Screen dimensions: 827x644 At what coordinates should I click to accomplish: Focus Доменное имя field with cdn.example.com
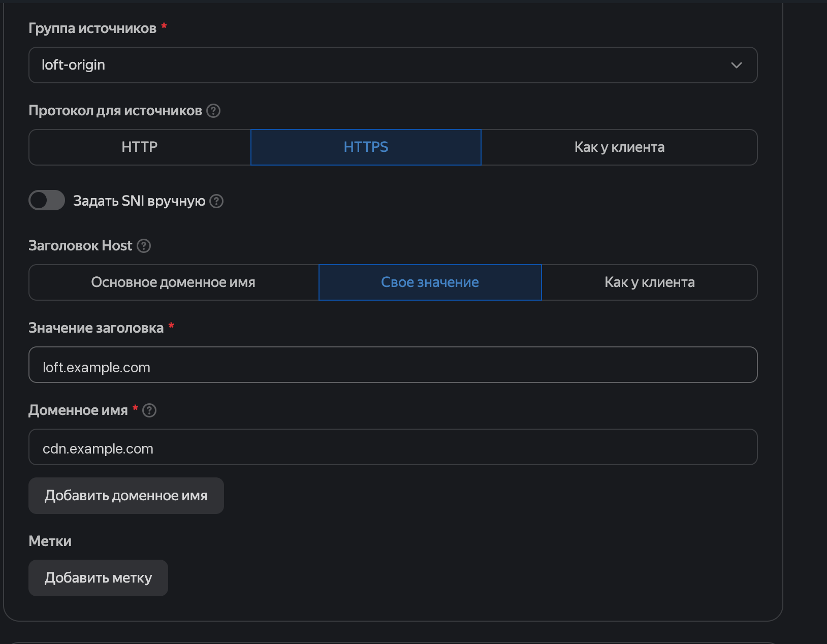point(393,447)
